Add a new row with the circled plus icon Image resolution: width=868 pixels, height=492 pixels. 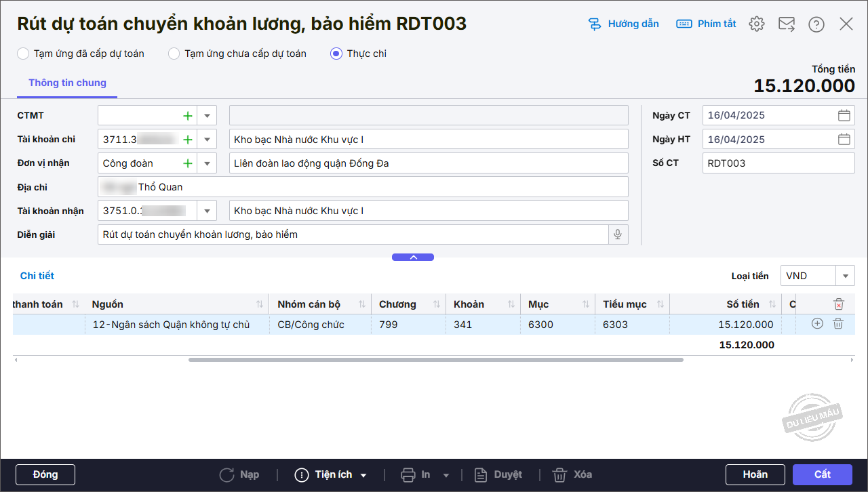click(x=817, y=324)
